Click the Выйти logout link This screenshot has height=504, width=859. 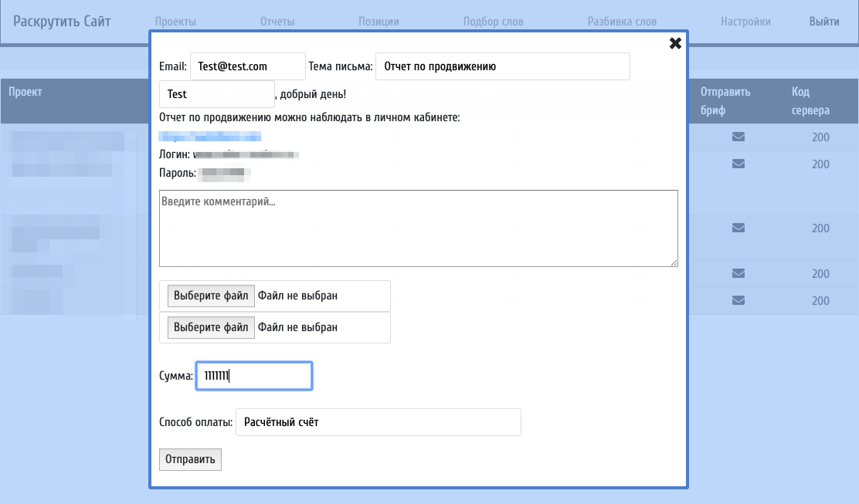pyautogui.click(x=824, y=22)
